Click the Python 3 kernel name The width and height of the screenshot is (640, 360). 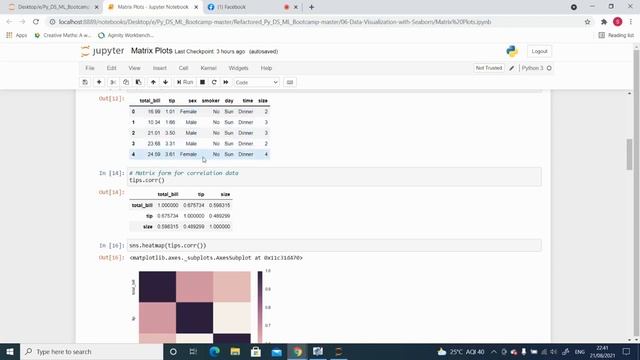coord(532,68)
